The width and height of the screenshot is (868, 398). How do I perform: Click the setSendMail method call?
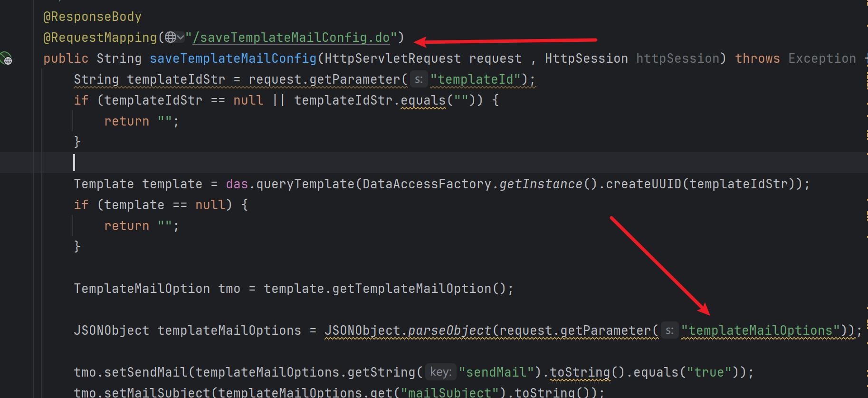click(x=146, y=372)
